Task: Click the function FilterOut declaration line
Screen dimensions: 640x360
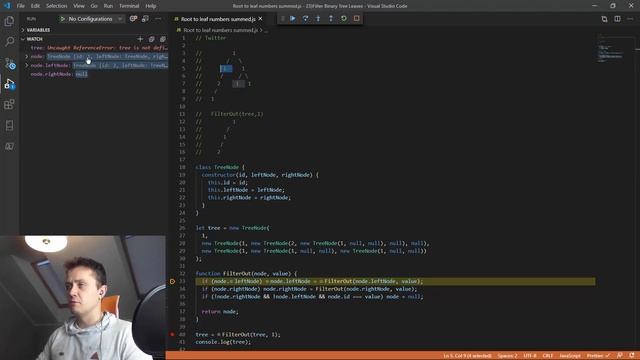Action: pos(246,273)
